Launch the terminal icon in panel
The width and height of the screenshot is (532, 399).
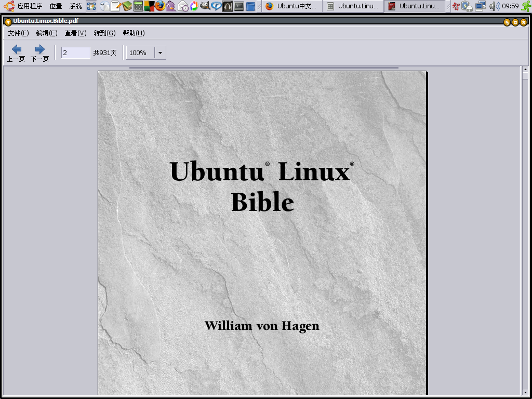[239, 6]
